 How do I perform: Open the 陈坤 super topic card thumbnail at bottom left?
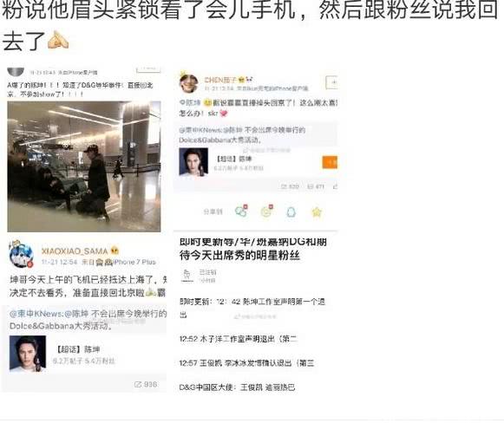pyautogui.click(x=28, y=354)
